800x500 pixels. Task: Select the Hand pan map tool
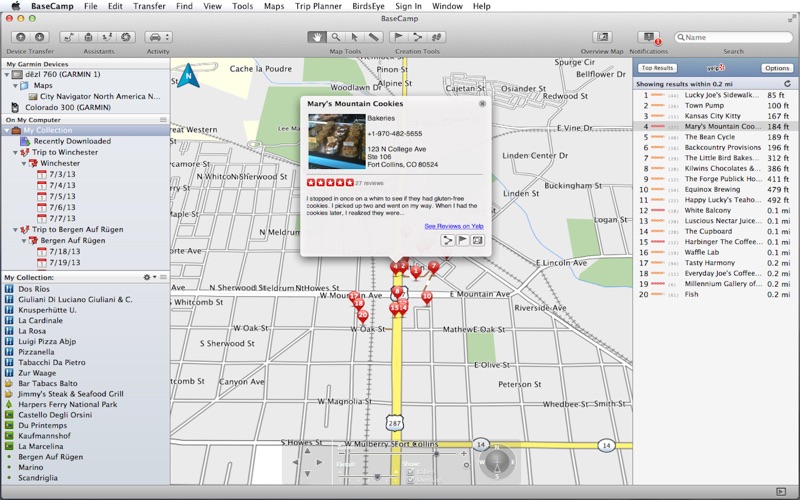[318, 37]
